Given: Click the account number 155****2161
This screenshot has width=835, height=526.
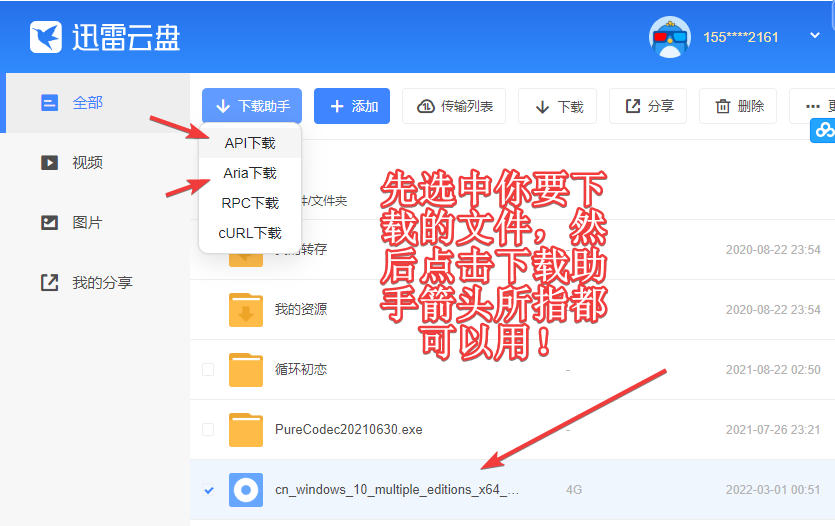Looking at the screenshot, I should 740,37.
